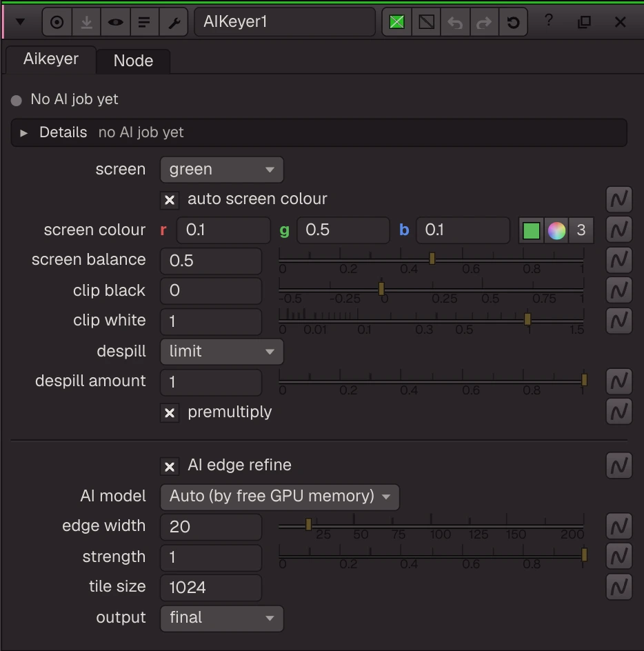This screenshot has height=651, width=644.
Task: Switch to the Node tab
Action: tap(133, 61)
